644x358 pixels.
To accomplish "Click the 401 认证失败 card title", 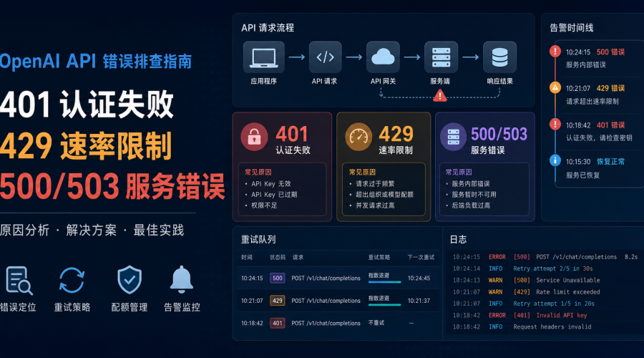I will [x=293, y=140].
